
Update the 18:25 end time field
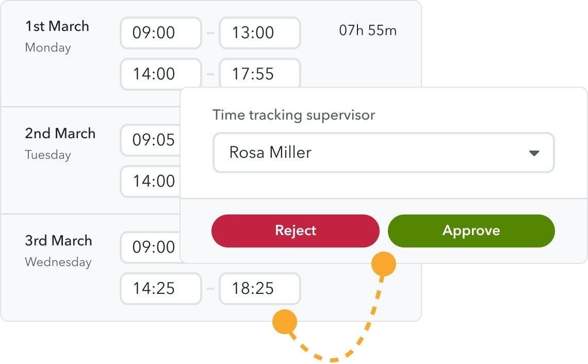pos(259,289)
